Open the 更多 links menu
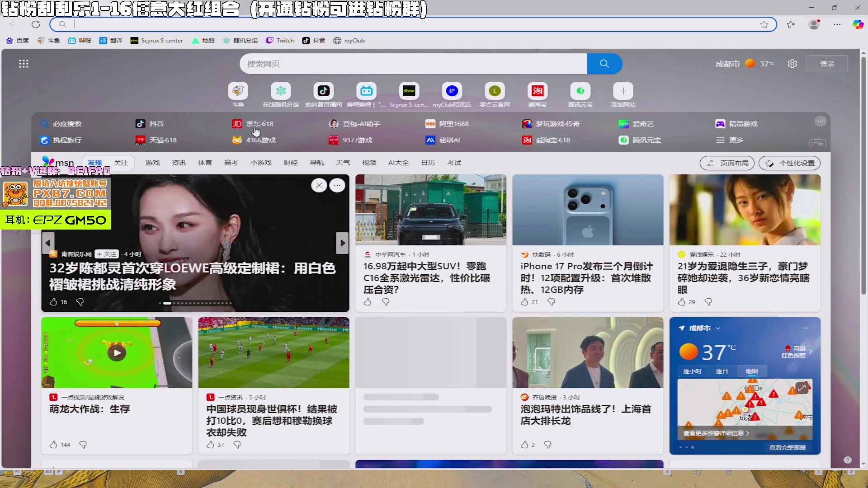 point(730,140)
